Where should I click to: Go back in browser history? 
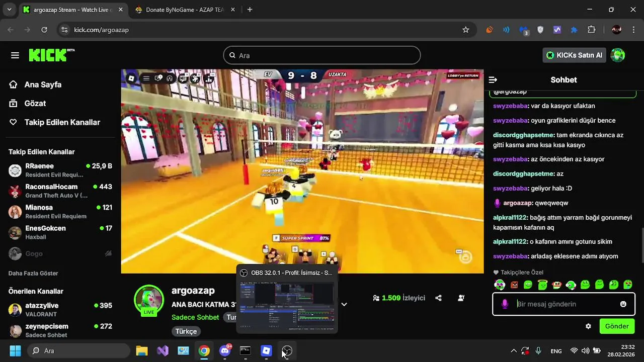coord(11,30)
